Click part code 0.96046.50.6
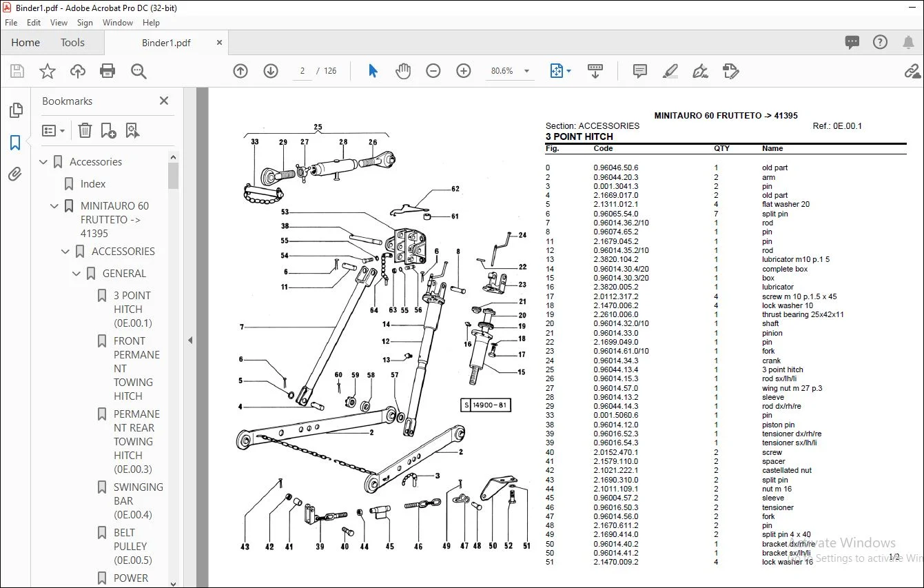 click(616, 168)
